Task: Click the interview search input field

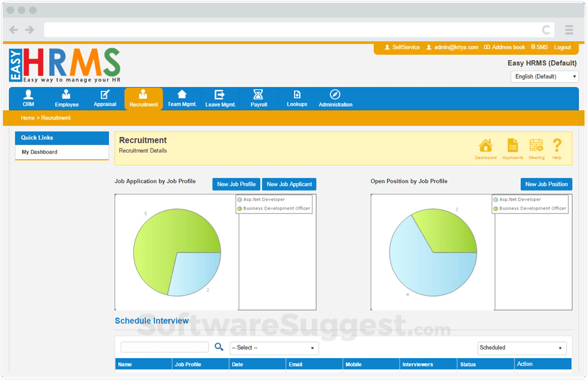Action: pyautogui.click(x=165, y=347)
